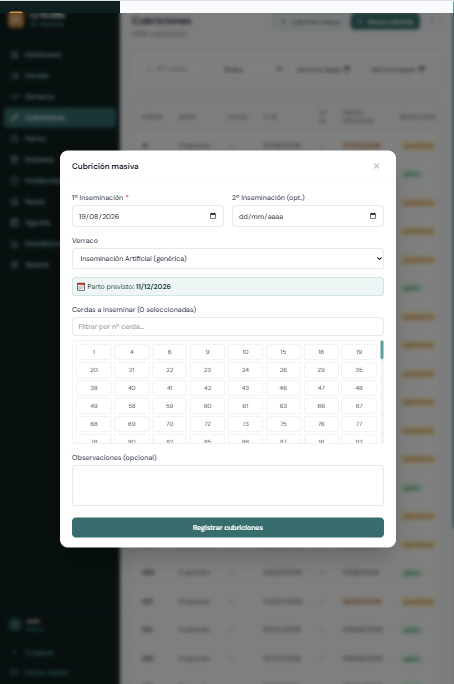Add sow 73 to selection
Image resolution: width=454 pixels, height=684 pixels.
(x=246, y=424)
